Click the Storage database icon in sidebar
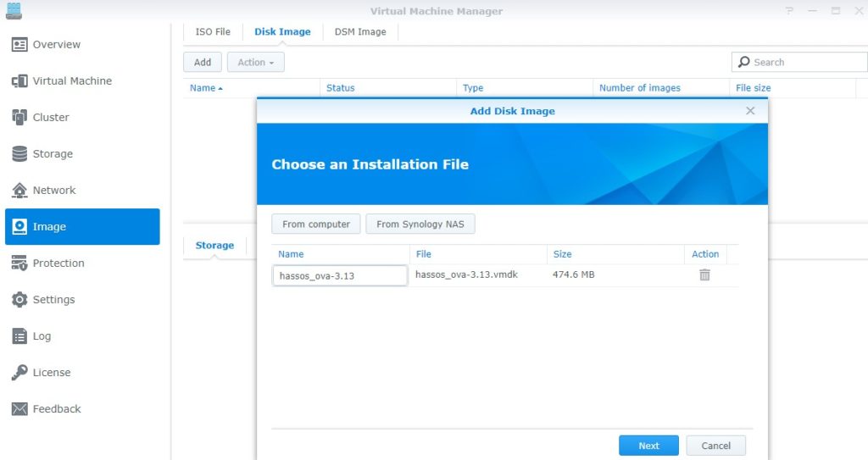The height and width of the screenshot is (460, 868). pos(19,154)
